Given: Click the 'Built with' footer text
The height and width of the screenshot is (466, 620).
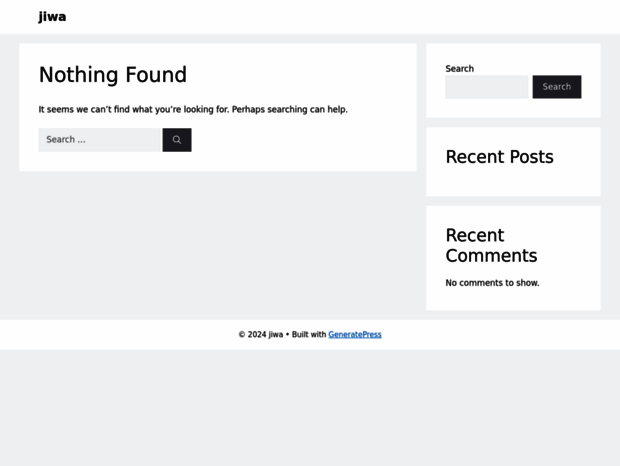Looking at the screenshot, I should (309, 334).
